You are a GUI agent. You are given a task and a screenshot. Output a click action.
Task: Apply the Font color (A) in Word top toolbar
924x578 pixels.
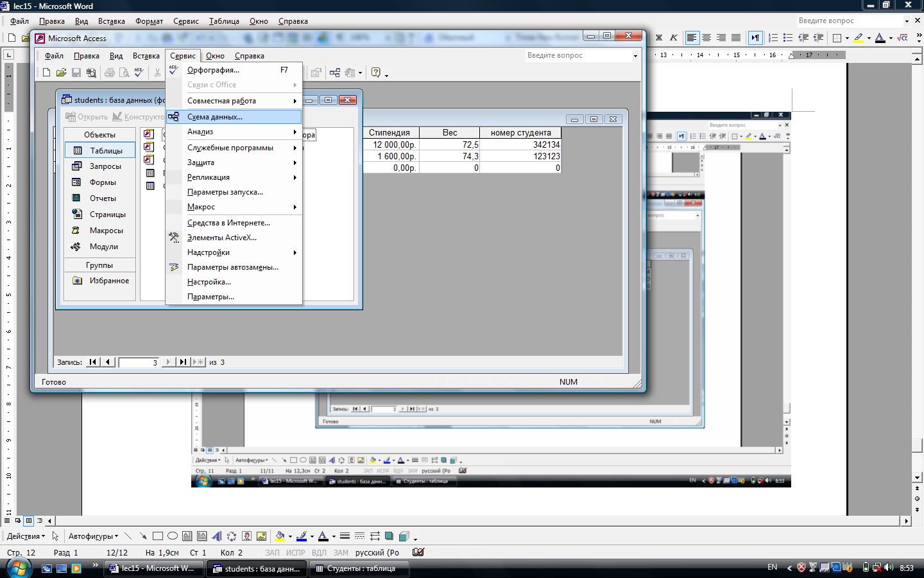880,38
